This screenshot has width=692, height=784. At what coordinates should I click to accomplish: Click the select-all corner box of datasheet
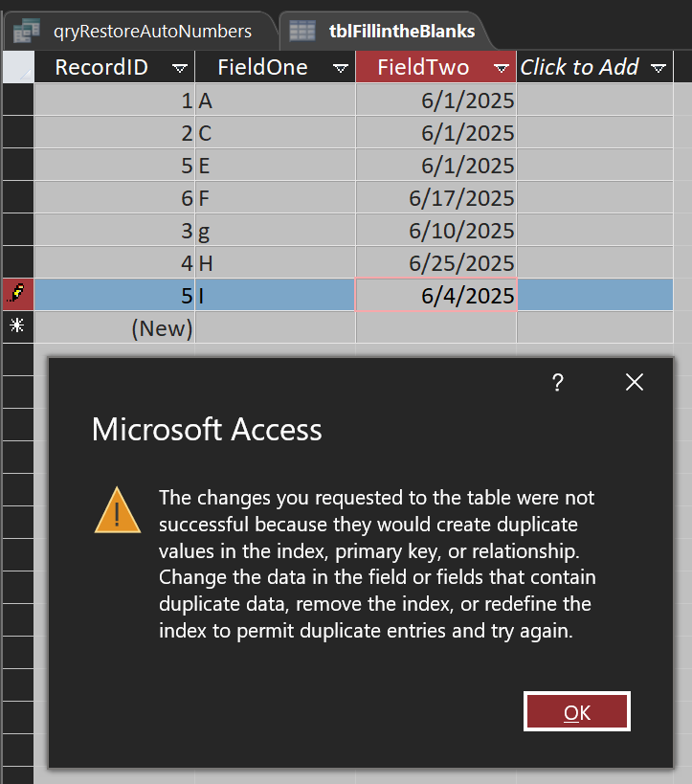click(18, 66)
